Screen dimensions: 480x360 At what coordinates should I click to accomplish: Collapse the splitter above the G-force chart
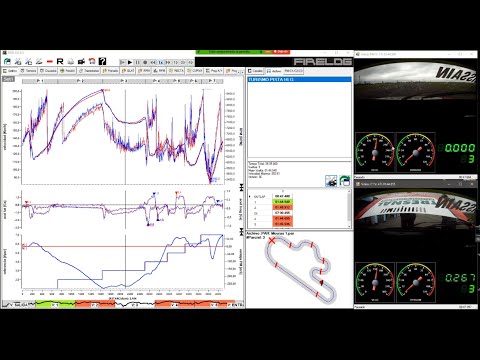pyautogui.click(x=242, y=188)
